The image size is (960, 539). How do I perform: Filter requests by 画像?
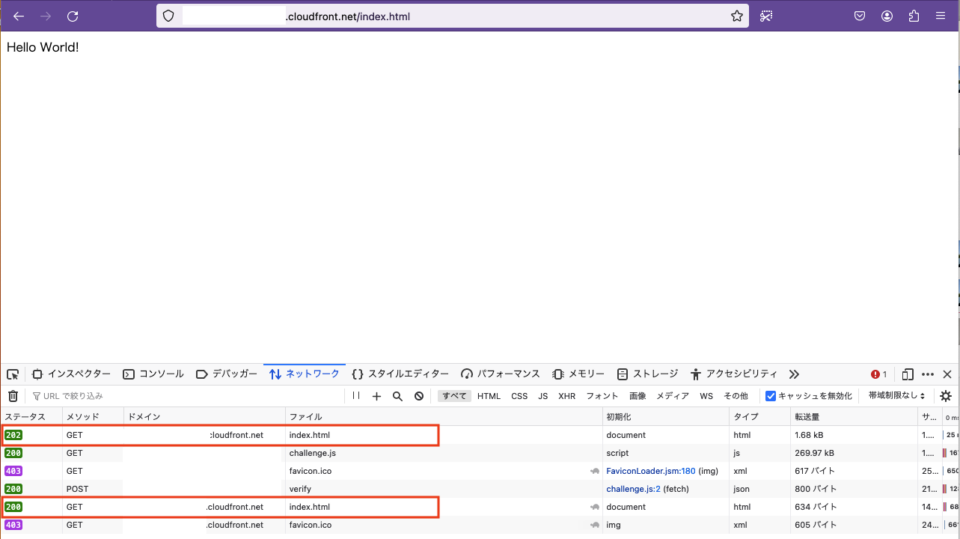click(x=637, y=396)
